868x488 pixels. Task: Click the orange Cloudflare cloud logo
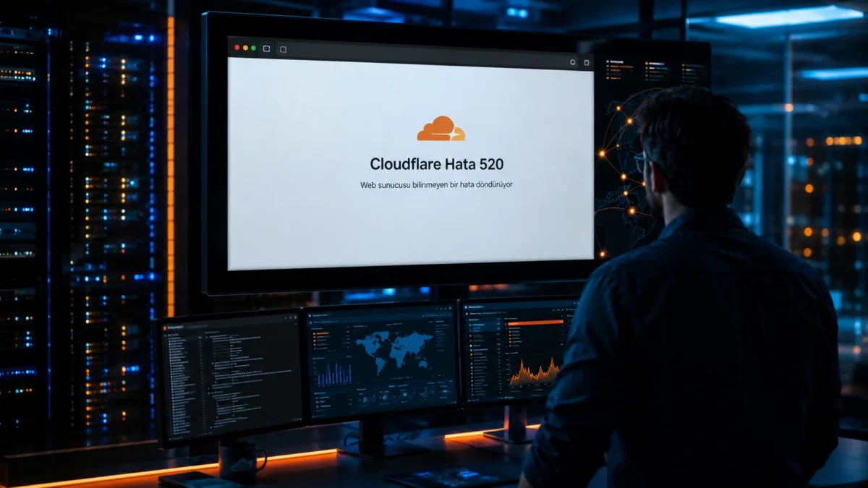[x=441, y=129]
